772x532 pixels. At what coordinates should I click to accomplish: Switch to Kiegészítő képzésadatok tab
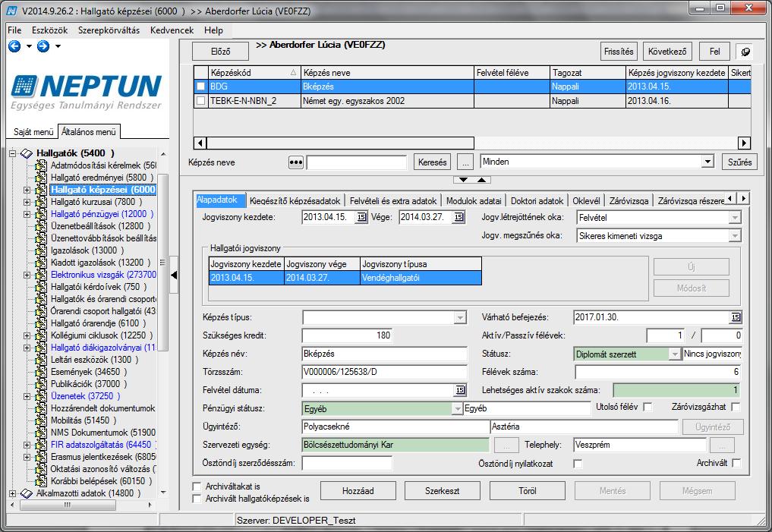(295, 201)
